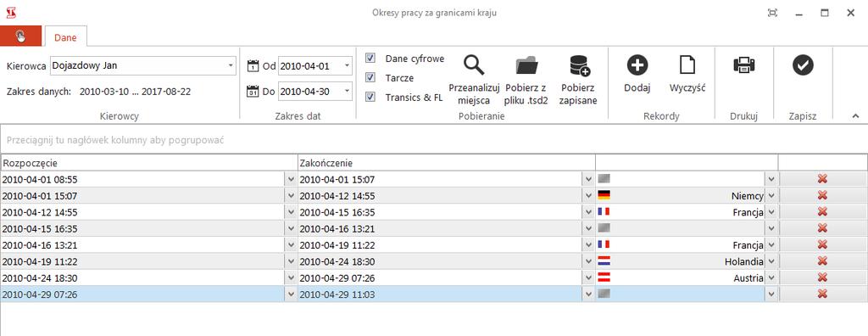This screenshot has width=868, height=336.
Task: Open country dropdown for Niemcy row
Action: tap(771, 195)
